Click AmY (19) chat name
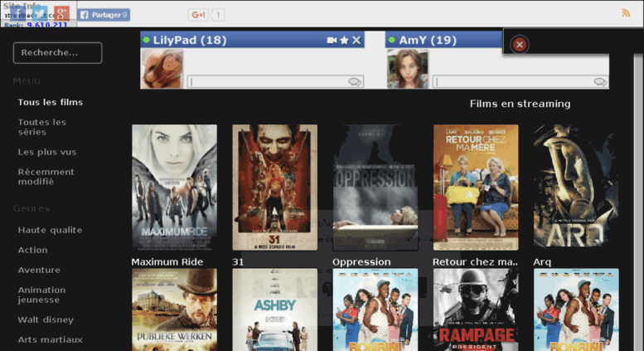 coord(428,40)
